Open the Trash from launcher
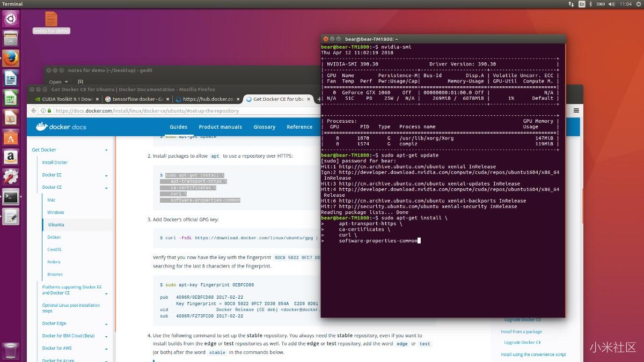644x362 pixels. tap(11, 351)
